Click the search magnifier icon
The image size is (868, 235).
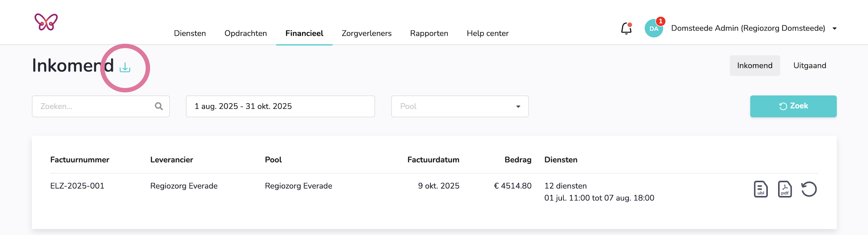click(159, 106)
